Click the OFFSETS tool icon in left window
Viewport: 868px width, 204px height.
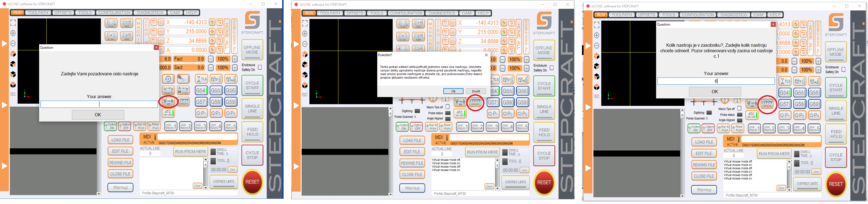pos(184,102)
